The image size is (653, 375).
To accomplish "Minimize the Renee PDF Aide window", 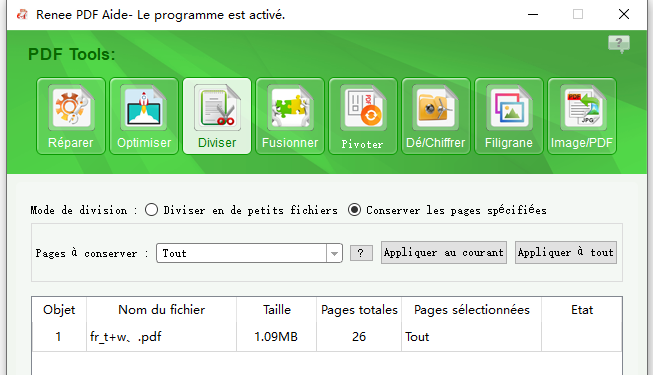I will (533, 15).
